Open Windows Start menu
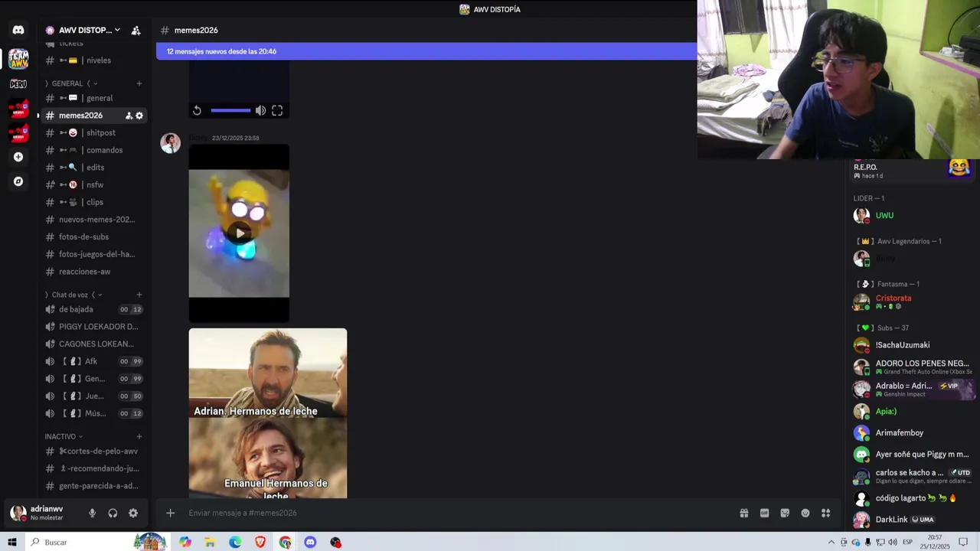This screenshot has height=551, width=980. (x=12, y=542)
